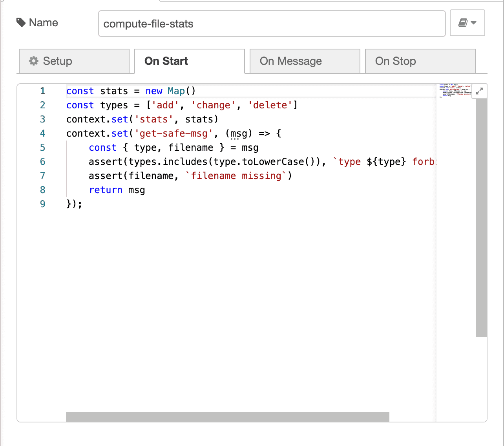The width and height of the screenshot is (504, 446).
Task: Click the editor's vertical scrollbar thumb
Action: click(481, 216)
